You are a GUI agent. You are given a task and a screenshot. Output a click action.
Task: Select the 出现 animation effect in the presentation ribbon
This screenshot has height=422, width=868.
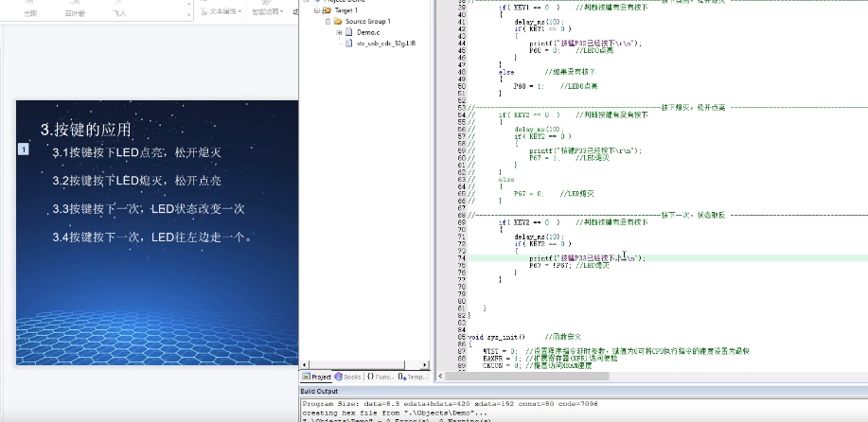(30, 9)
